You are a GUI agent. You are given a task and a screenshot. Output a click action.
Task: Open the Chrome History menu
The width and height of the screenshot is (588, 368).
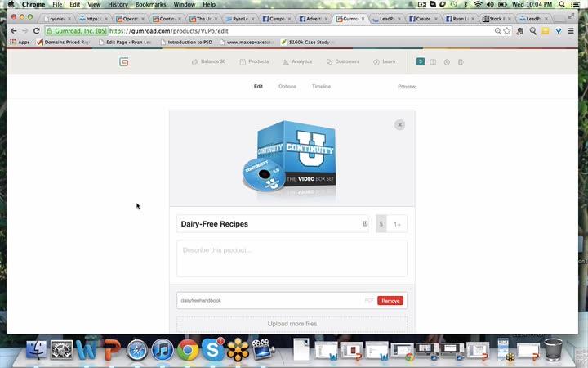click(118, 4)
